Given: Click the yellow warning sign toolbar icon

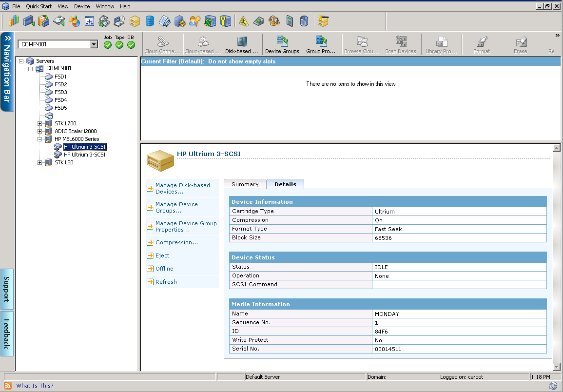Looking at the screenshot, I should [x=244, y=21].
